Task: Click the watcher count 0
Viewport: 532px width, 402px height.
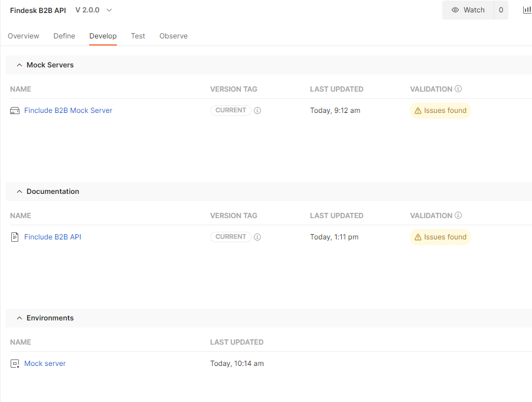Action: coord(501,10)
